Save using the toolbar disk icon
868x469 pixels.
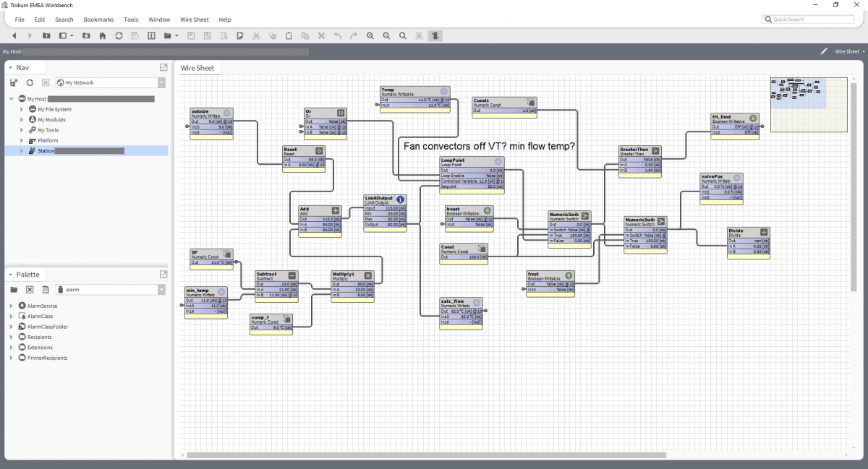pos(191,35)
